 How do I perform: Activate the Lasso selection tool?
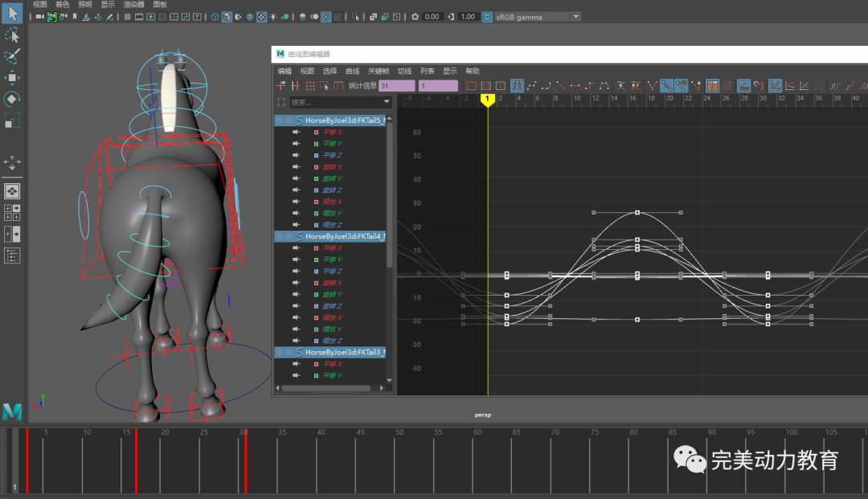point(12,35)
